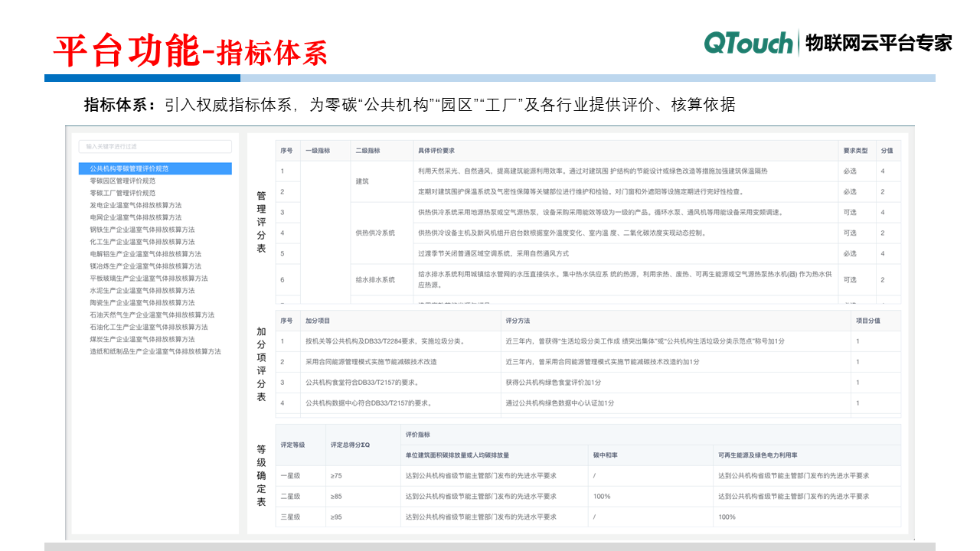The height and width of the screenshot is (551, 980).
Task: Click the 序号 column header
Action: (x=288, y=150)
